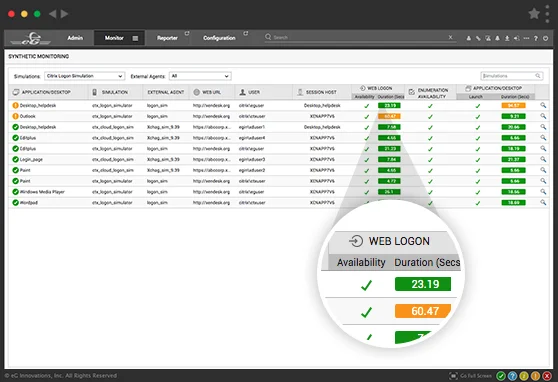Open the Configuration tab
This screenshot has width=558, height=382.
pyautogui.click(x=219, y=38)
